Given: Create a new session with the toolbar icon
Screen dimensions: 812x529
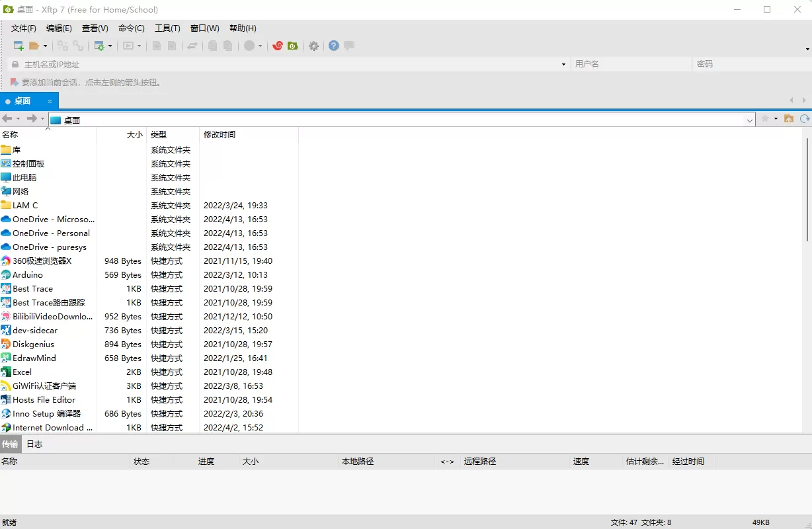Looking at the screenshot, I should click(17, 46).
